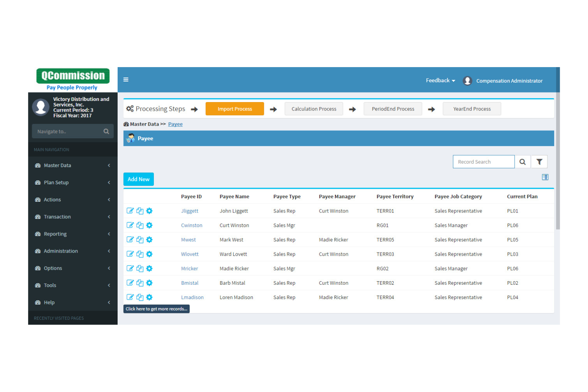
Task: Open the filter options icon
Action: (539, 162)
